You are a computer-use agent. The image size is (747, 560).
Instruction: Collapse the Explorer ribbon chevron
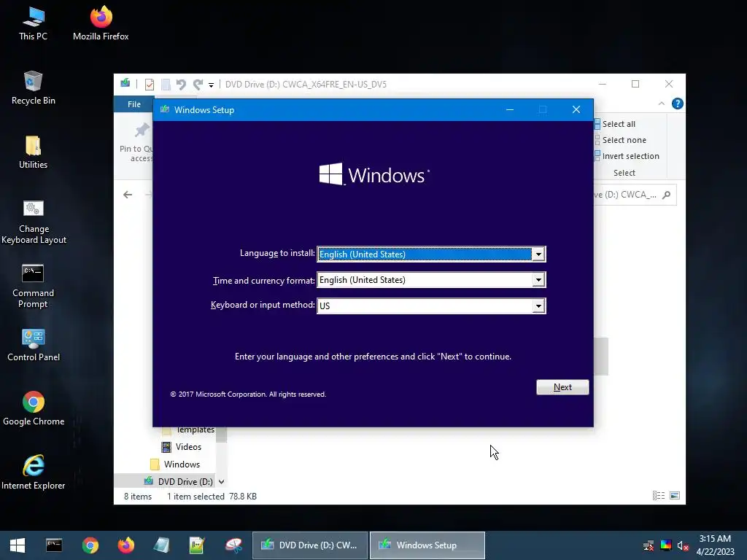(661, 104)
